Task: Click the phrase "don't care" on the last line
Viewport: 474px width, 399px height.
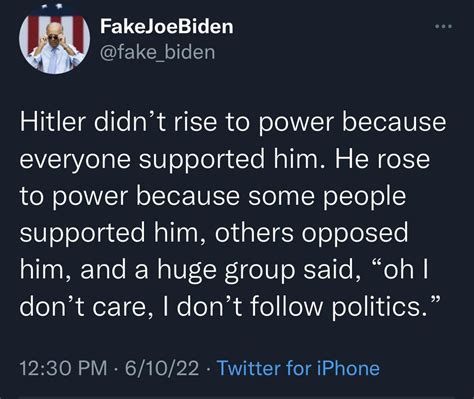Action: (83, 307)
